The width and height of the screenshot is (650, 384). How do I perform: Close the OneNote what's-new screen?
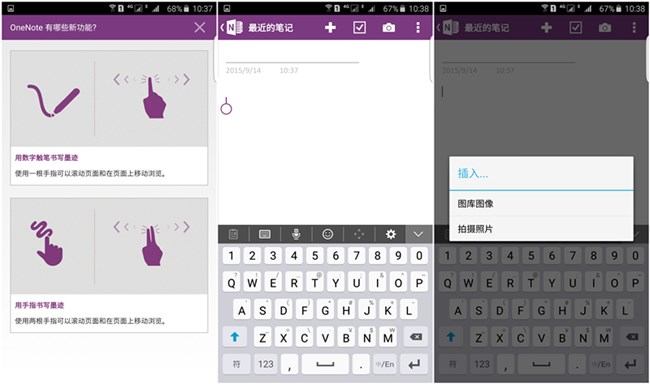[200, 28]
